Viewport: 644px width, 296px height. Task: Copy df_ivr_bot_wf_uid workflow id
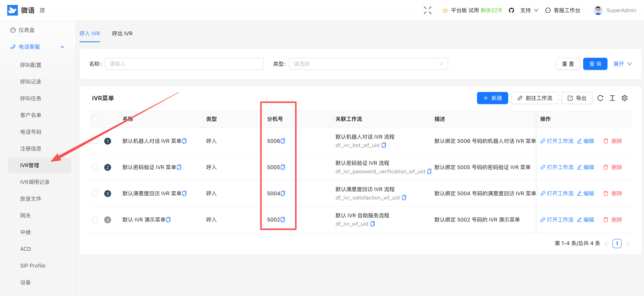(x=384, y=145)
